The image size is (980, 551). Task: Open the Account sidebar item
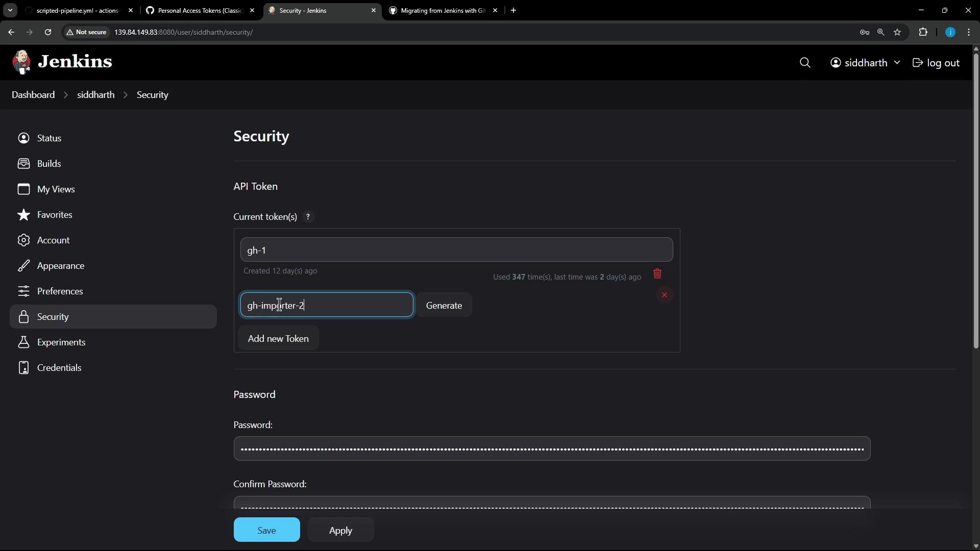coord(113,240)
